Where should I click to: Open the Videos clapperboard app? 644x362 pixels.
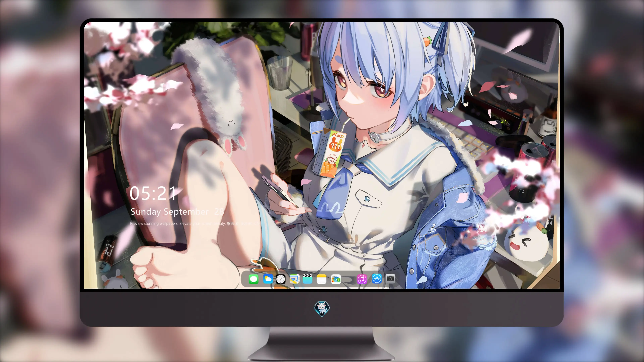tap(308, 279)
